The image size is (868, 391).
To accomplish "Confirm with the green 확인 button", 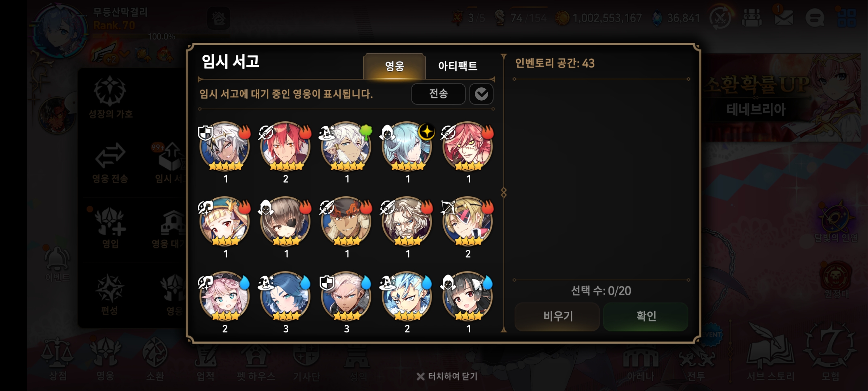I will [x=646, y=316].
